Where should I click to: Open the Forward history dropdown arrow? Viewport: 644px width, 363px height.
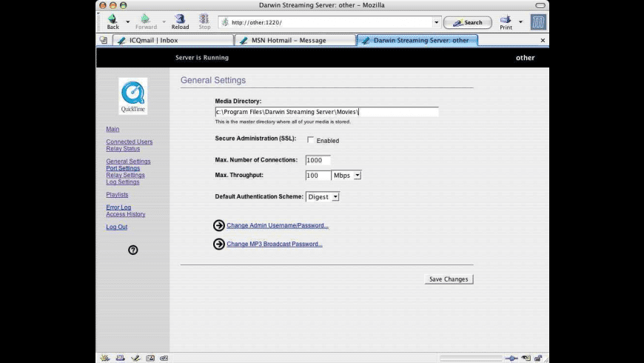tap(164, 21)
